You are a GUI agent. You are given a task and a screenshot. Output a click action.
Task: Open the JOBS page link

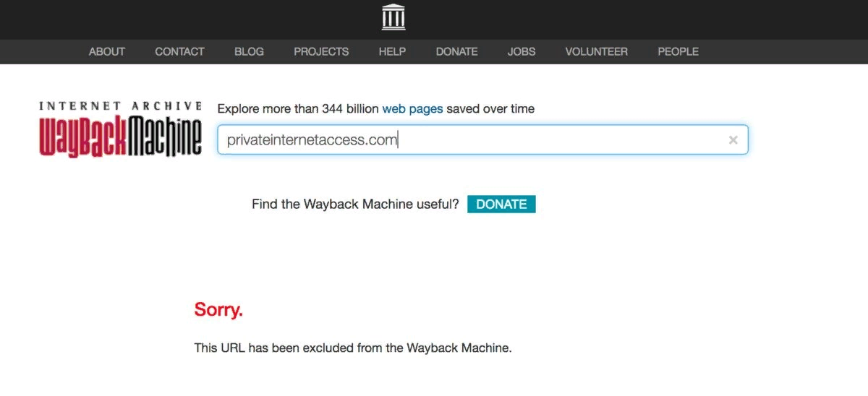[x=522, y=51]
